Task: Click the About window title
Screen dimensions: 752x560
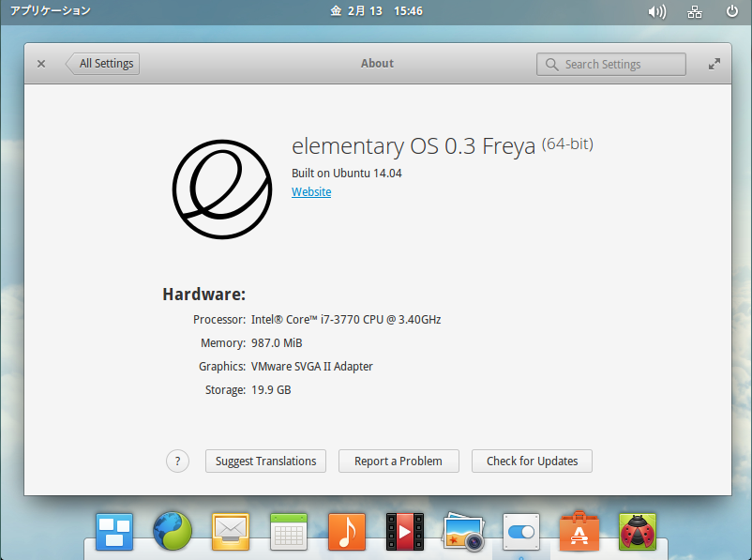Action: pos(378,64)
